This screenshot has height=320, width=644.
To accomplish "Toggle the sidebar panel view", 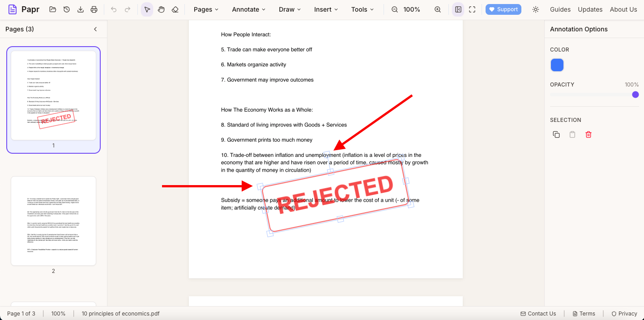I will 457,9.
